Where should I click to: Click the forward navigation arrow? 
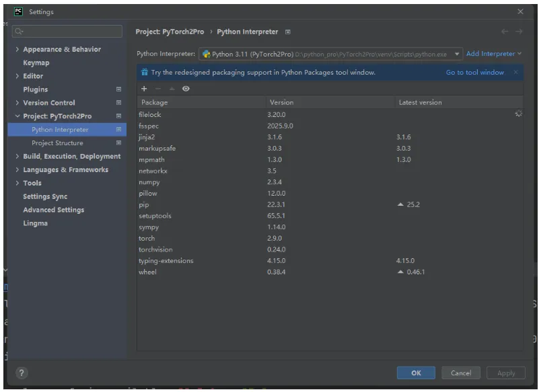[519, 32]
